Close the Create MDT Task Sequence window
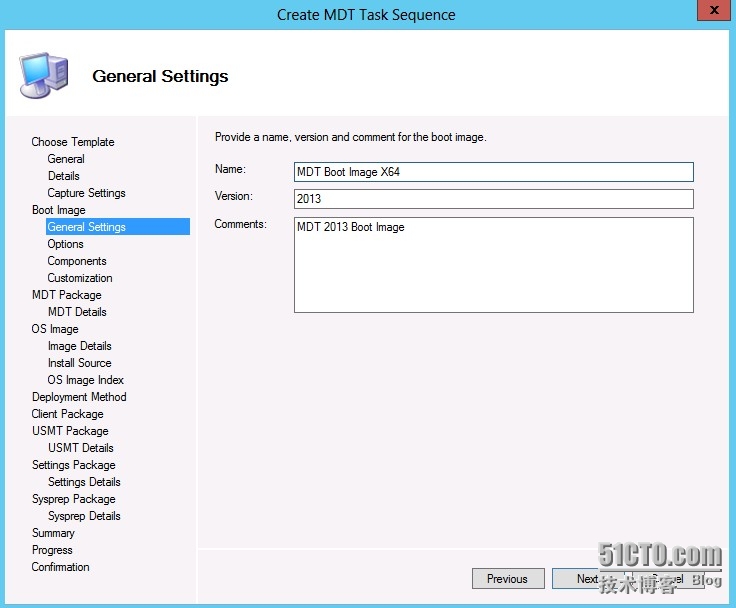 tap(714, 10)
